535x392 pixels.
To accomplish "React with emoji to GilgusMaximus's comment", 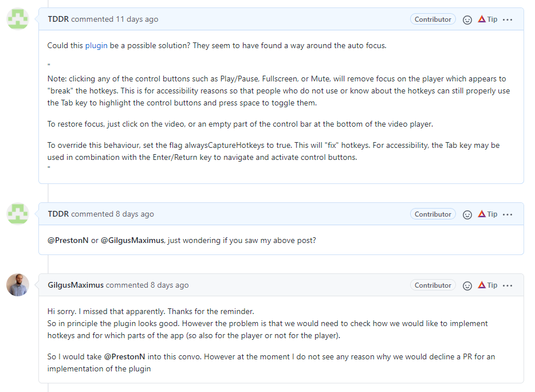I will [x=467, y=285].
